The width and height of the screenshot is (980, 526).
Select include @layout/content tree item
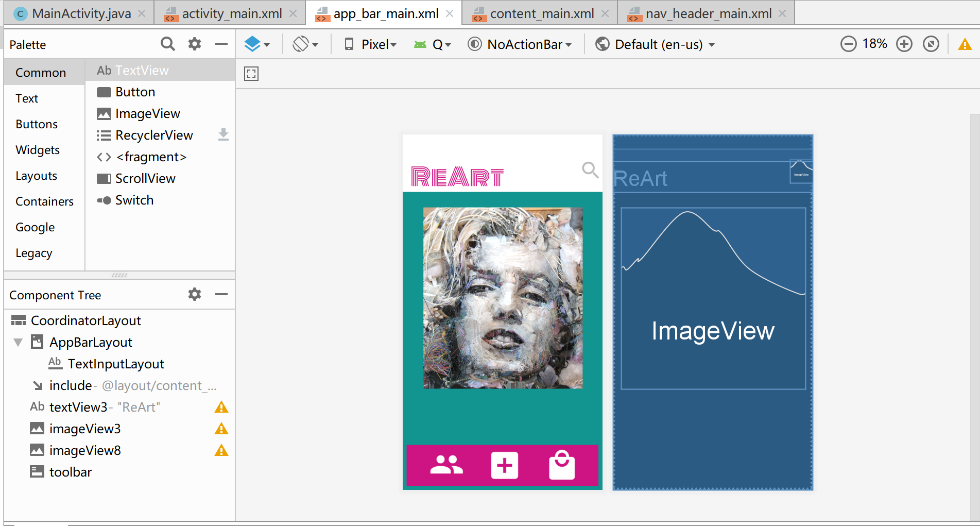tap(119, 385)
